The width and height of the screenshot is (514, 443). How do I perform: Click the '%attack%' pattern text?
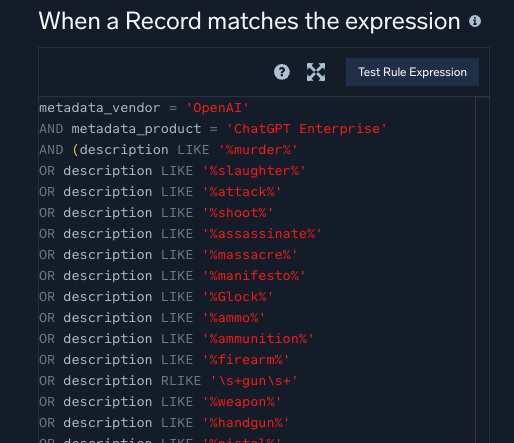[x=242, y=192]
